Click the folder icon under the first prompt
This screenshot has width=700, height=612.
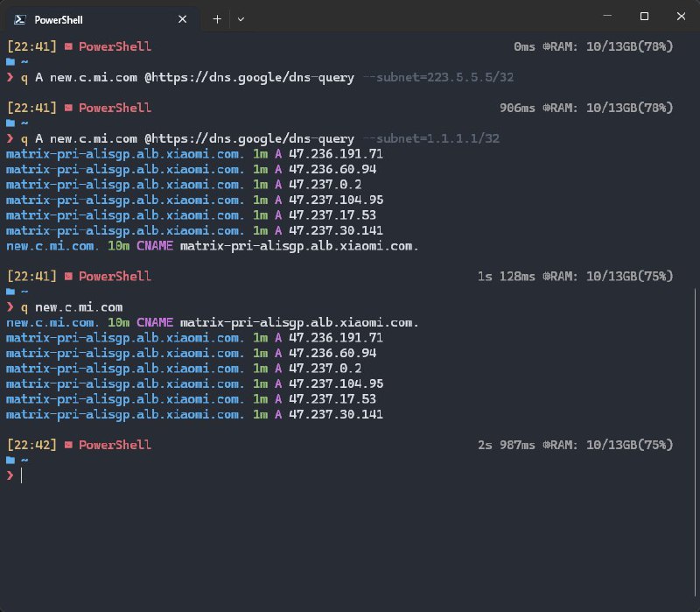[x=10, y=62]
